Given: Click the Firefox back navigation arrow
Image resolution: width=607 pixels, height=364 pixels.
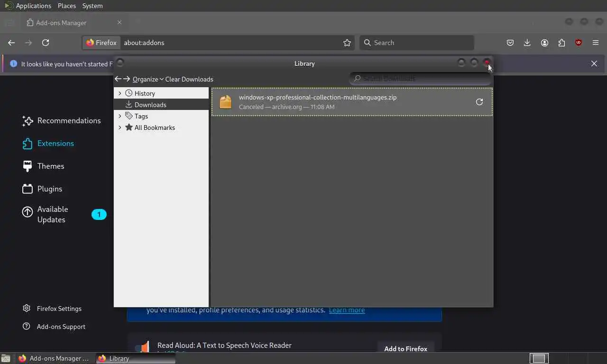Looking at the screenshot, I should (x=11, y=43).
